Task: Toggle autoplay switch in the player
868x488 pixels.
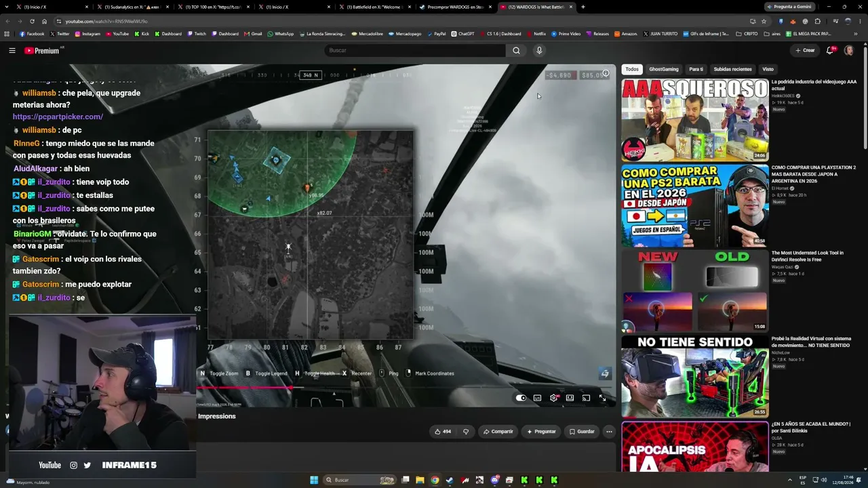Action: pyautogui.click(x=521, y=398)
